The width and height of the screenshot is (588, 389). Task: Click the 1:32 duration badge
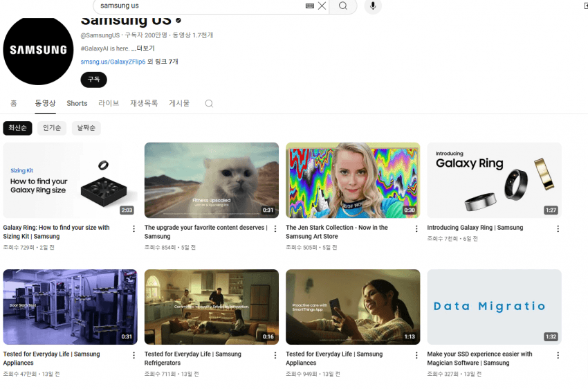(x=551, y=336)
